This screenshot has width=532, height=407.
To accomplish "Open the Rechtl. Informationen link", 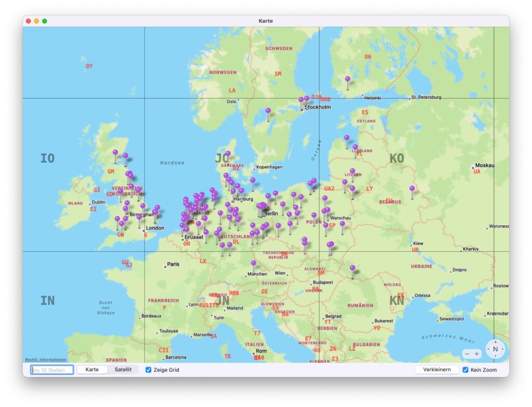I will [46, 360].
